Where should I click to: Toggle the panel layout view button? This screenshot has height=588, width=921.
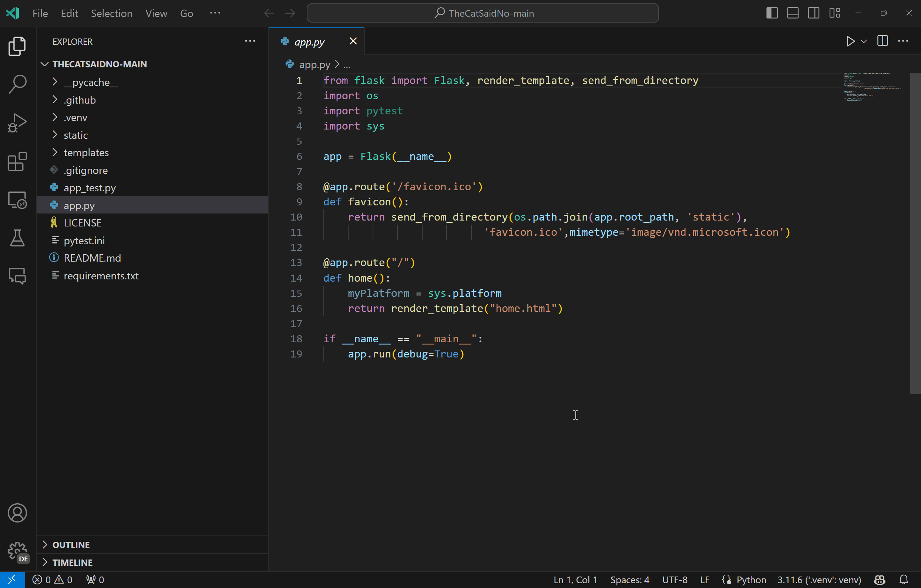click(794, 12)
